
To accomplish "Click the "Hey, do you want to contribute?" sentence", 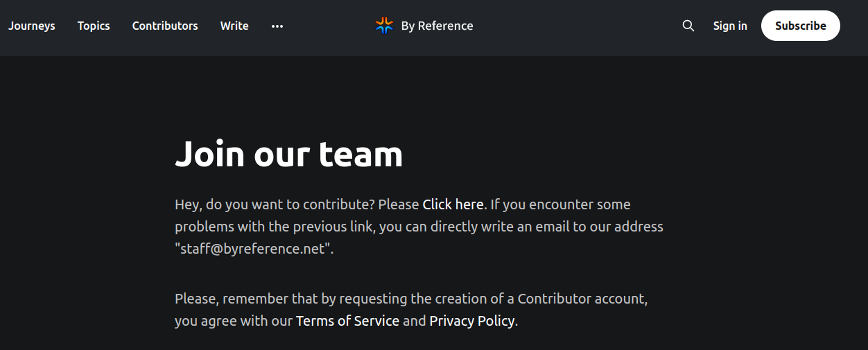I will [x=275, y=204].
